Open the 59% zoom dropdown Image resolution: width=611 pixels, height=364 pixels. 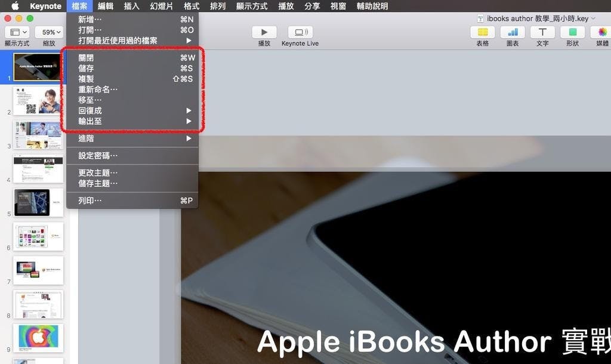(x=49, y=32)
